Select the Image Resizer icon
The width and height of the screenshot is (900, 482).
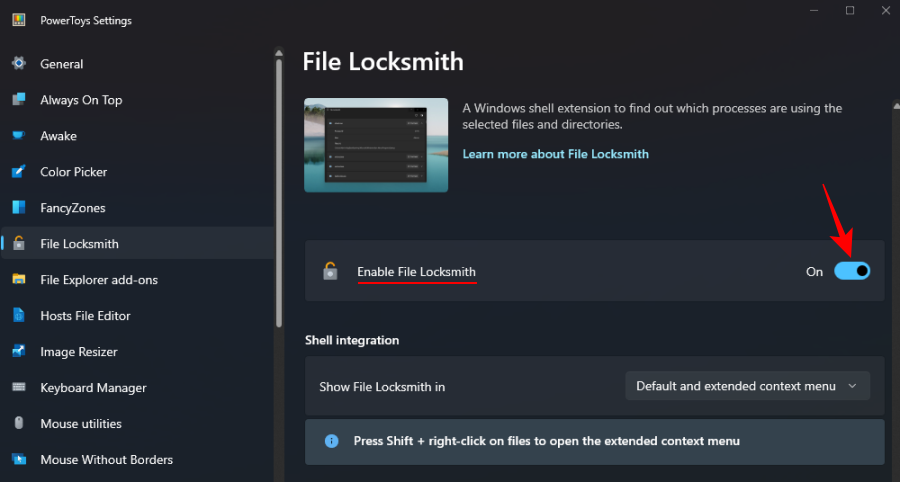point(18,352)
